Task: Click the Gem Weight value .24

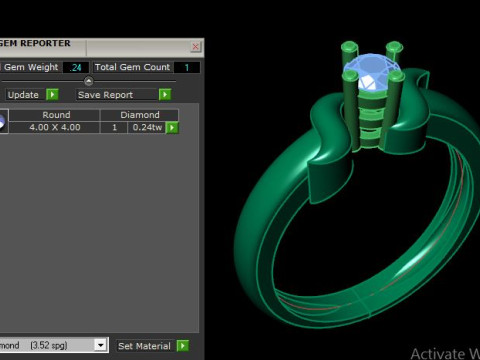Action: click(76, 67)
